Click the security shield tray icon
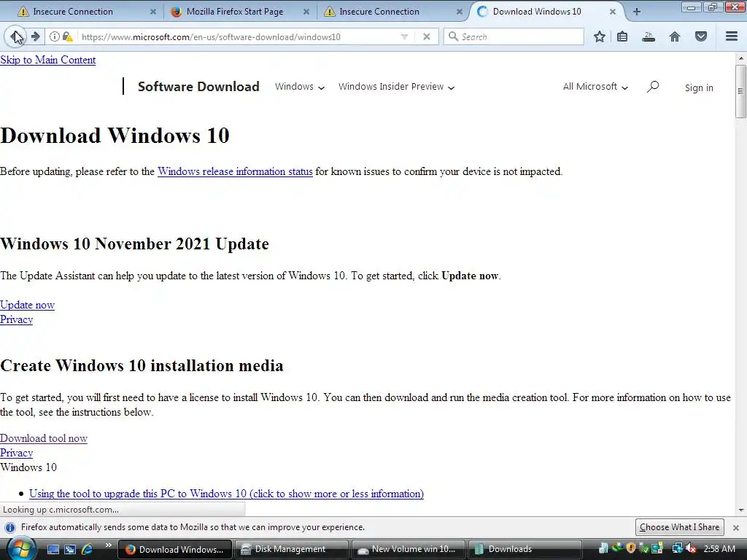The height and width of the screenshot is (560, 747). click(x=631, y=548)
